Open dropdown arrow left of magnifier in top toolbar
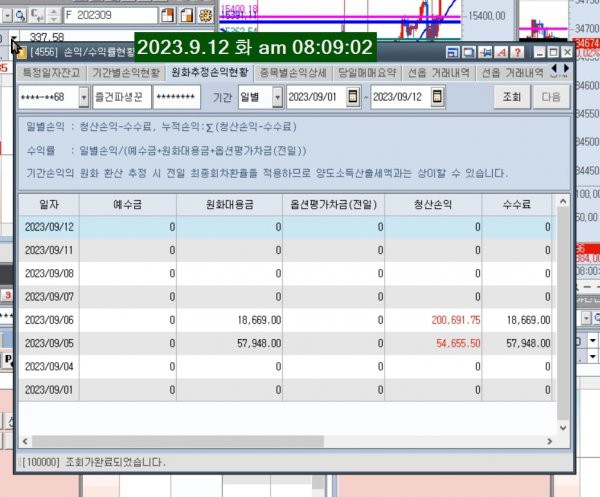Image resolution: width=600 pixels, height=497 pixels. (7, 16)
